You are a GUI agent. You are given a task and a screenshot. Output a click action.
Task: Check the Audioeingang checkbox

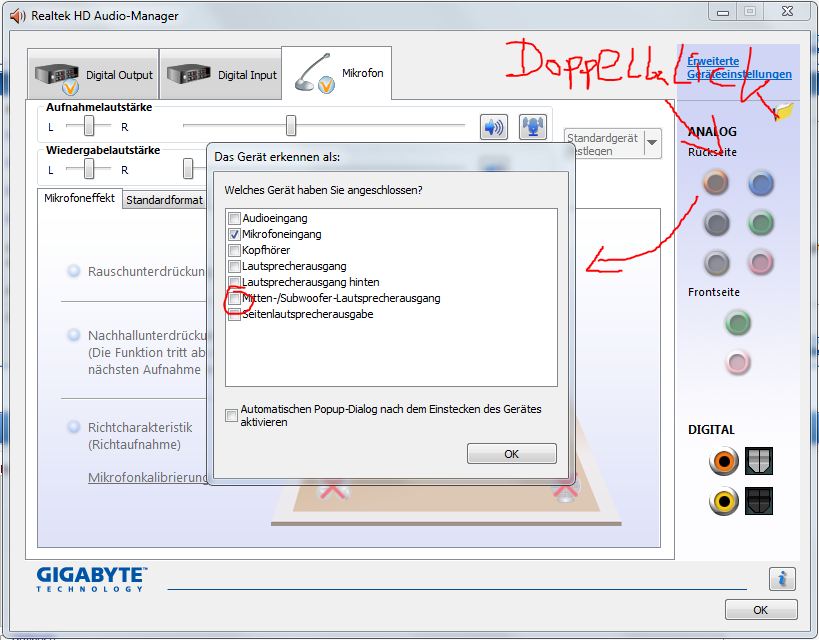coord(234,218)
